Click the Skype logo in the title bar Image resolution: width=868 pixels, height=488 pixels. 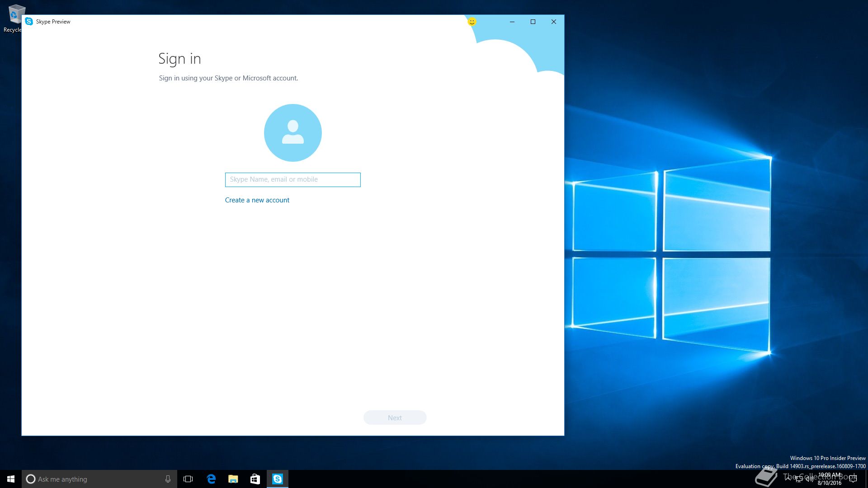click(29, 22)
